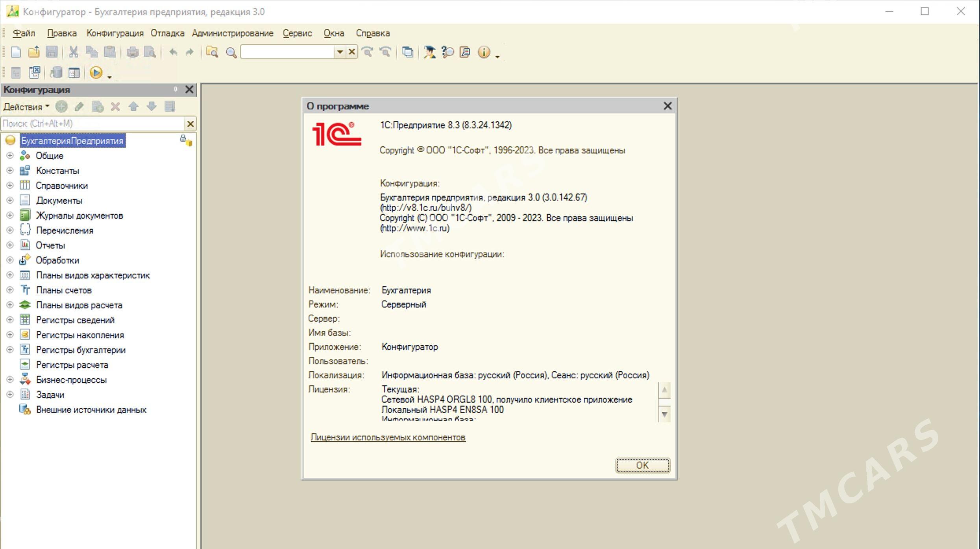Close the О программе dialog

pyautogui.click(x=668, y=106)
